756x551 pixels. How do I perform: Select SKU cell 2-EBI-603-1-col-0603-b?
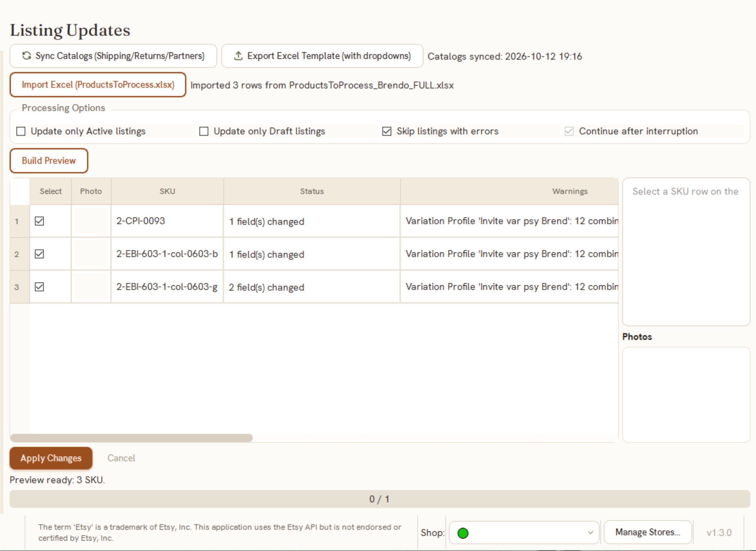pos(167,254)
